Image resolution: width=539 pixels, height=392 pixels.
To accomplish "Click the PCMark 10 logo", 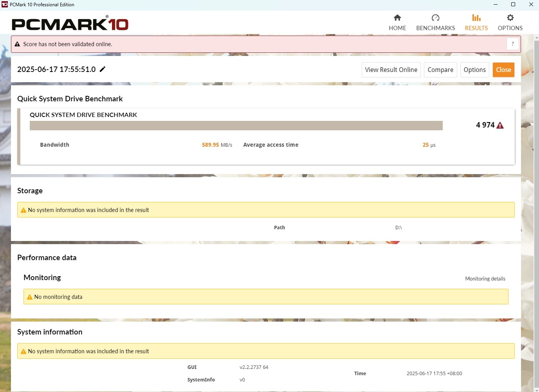I will [x=70, y=23].
